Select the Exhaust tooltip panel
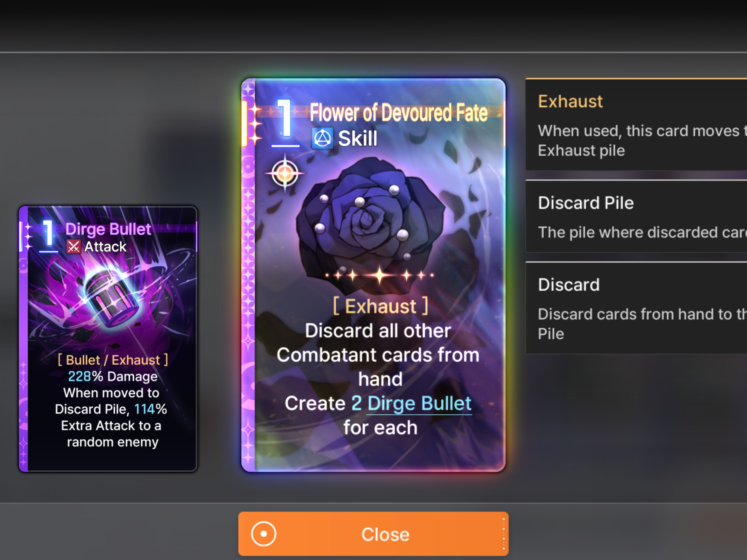Image resolution: width=747 pixels, height=560 pixels. point(636,124)
